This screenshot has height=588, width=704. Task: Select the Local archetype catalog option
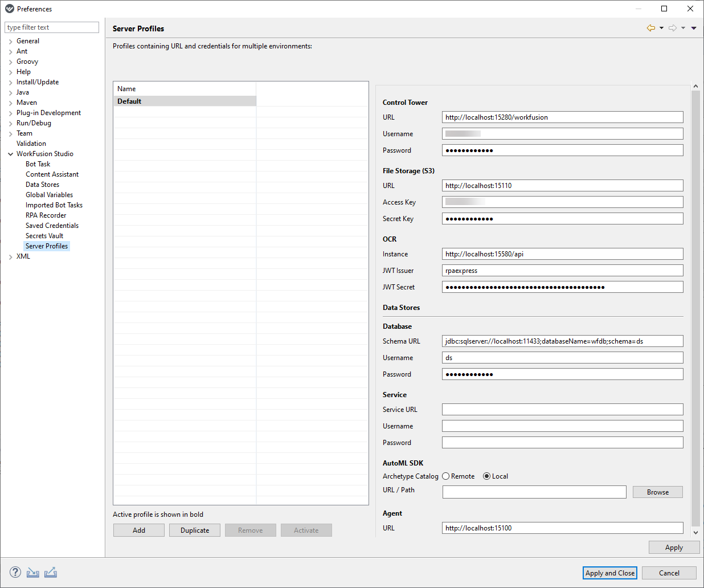tap(487, 476)
